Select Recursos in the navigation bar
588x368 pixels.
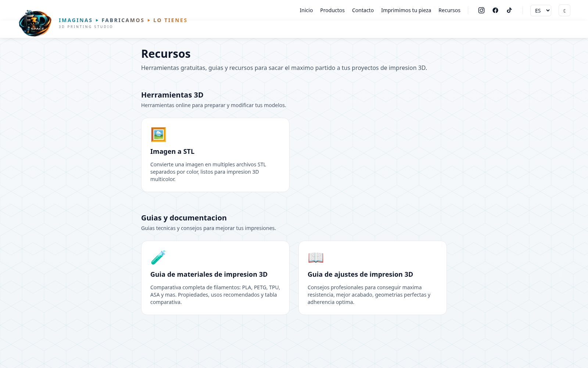pyautogui.click(x=449, y=10)
